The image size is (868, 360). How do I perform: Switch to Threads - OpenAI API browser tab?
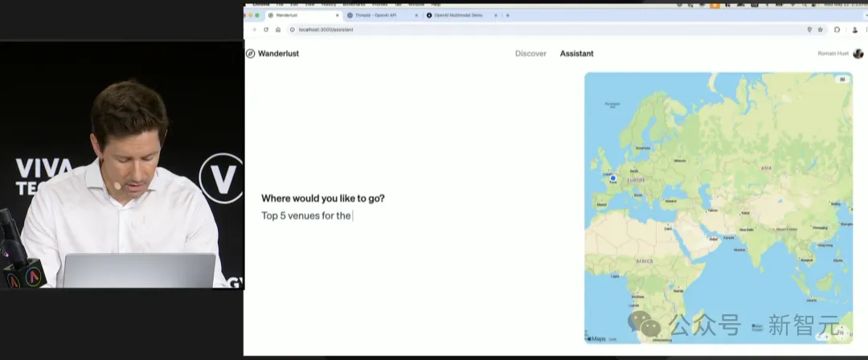[x=378, y=15]
